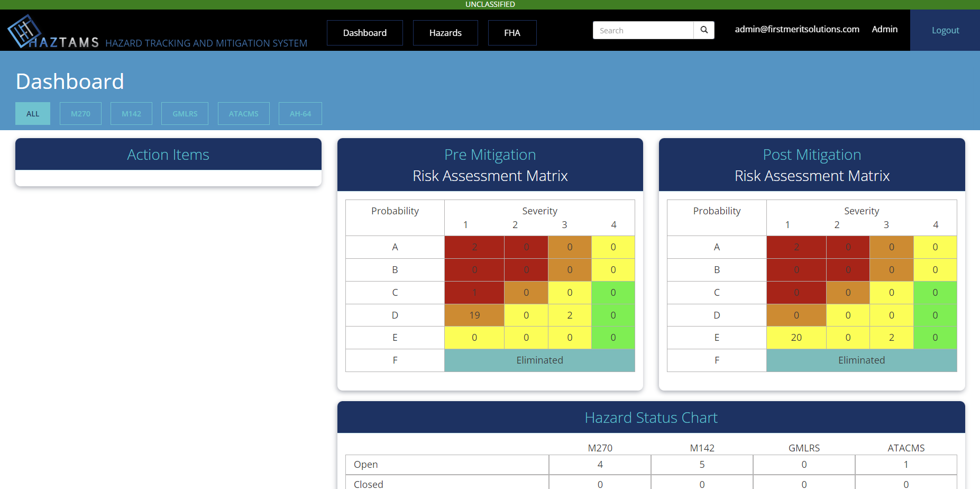Click Pre Mitigation cell A1 showing 2
Screen dimensions: 980x489
474,247
